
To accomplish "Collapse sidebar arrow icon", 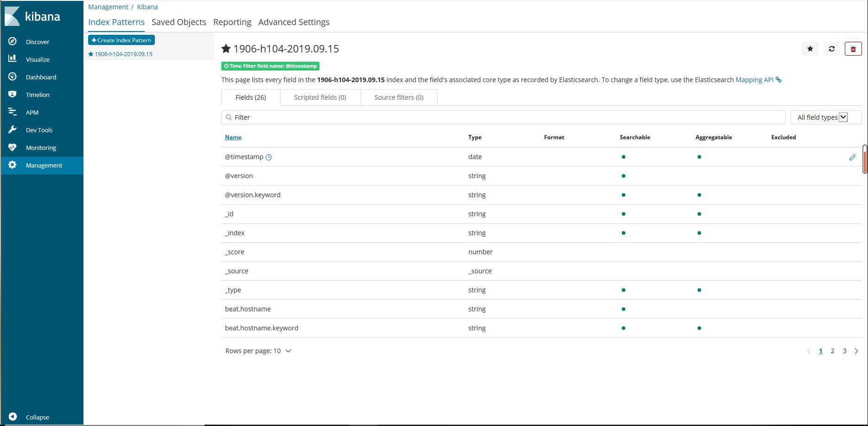I will pos(13,417).
